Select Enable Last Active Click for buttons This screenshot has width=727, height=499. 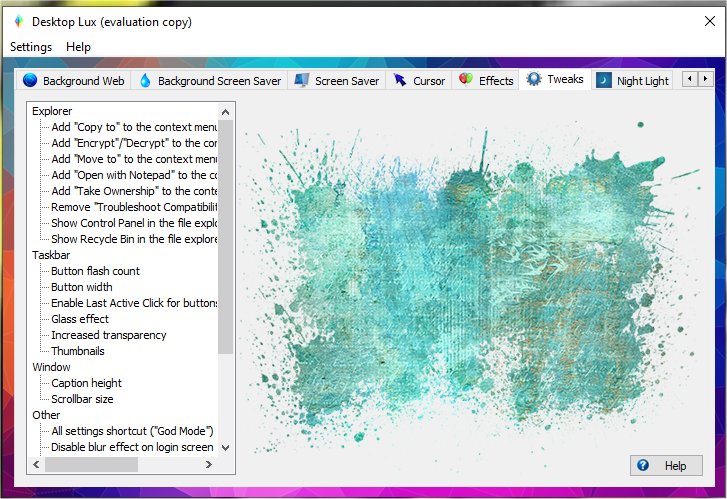tap(134, 303)
